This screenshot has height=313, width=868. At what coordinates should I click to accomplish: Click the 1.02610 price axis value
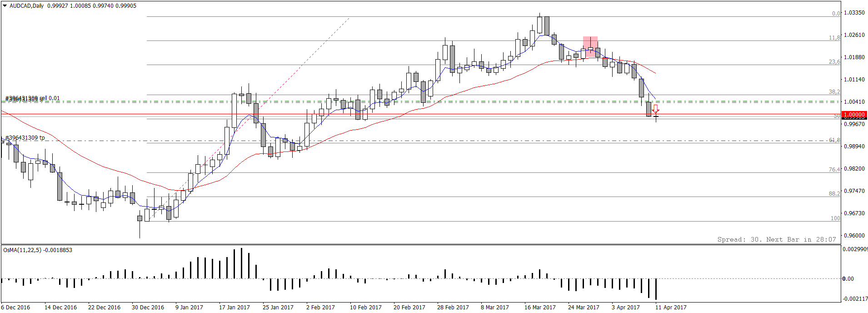[x=854, y=35]
